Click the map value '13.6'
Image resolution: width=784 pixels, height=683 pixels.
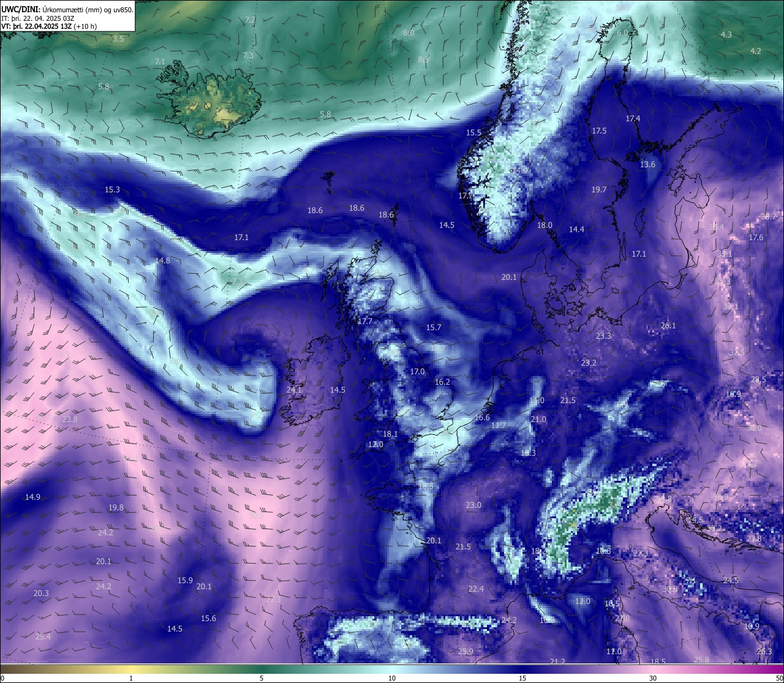click(x=647, y=164)
